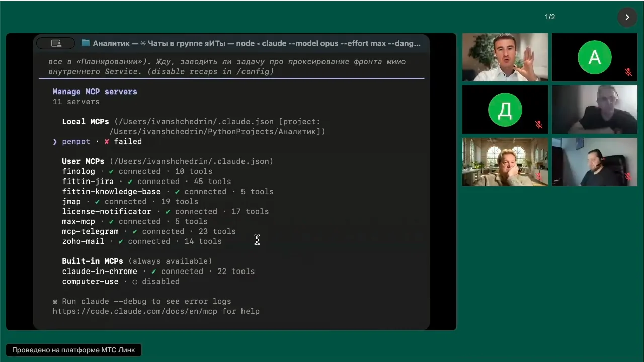This screenshot has height=362, width=644.
Task: Click the folder icon in the terminal title bar
Action: click(x=85, y=43)
